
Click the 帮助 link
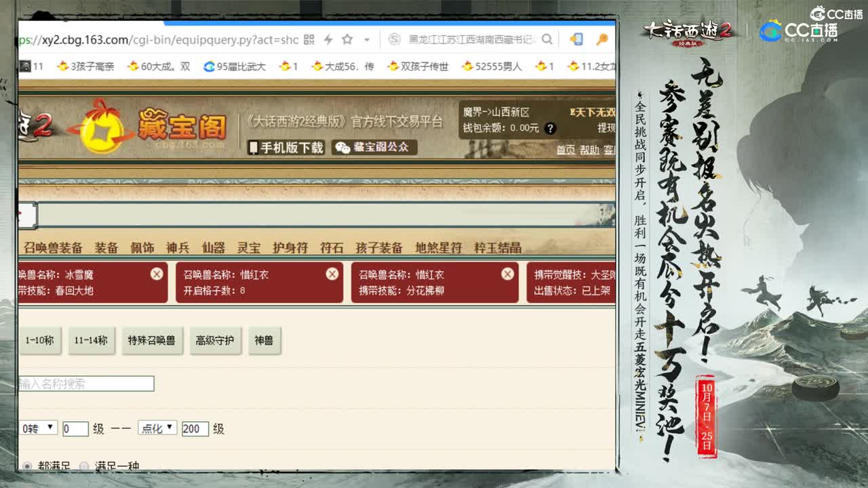click(589, 150)
